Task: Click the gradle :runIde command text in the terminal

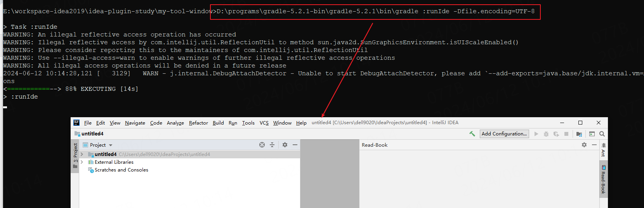Action: pyautogui.click(x=376, y=11)
